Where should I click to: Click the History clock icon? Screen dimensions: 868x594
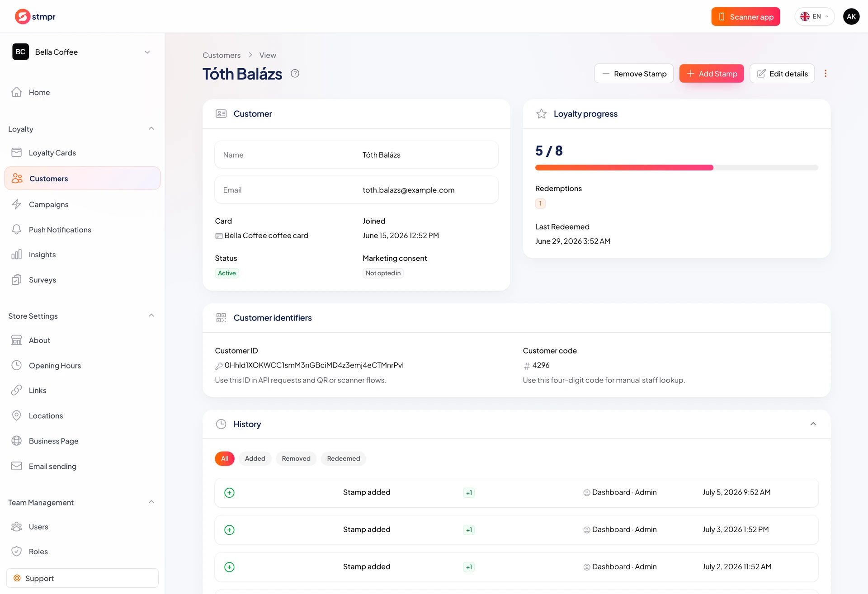[x=221, y=424]
